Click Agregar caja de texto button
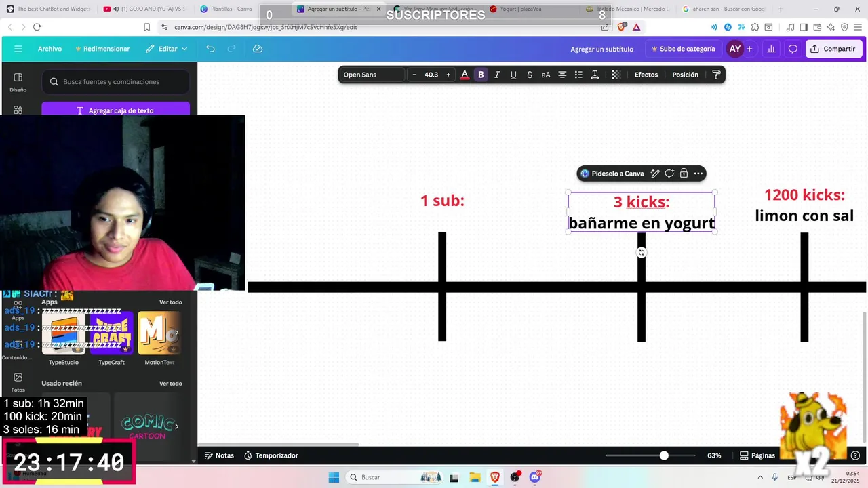 coord(115,110)
